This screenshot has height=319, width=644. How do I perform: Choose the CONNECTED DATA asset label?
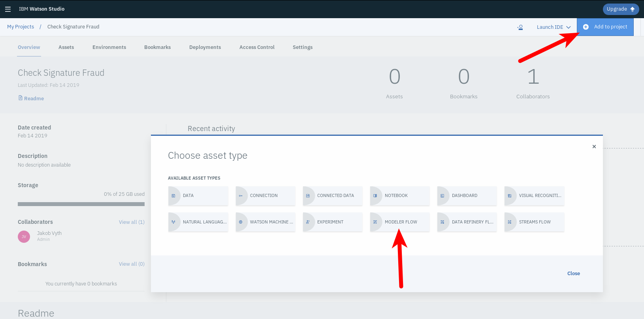click(x=335, y=196)
